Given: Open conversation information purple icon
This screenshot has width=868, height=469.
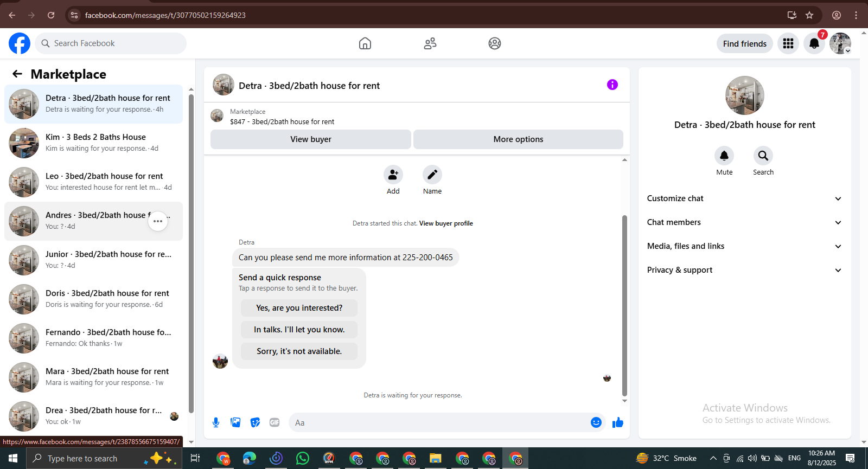Looking at the screenshot, I should [x=612, y=85].
